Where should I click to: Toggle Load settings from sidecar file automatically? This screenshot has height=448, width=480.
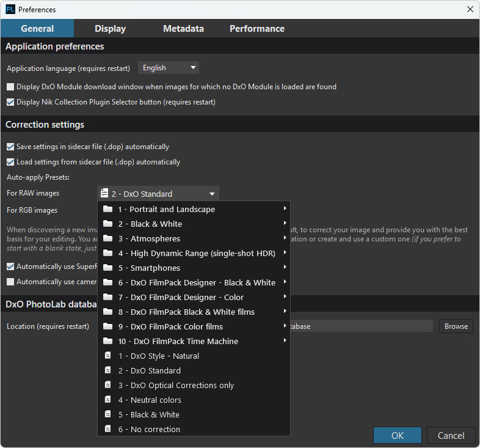point(10,163)
